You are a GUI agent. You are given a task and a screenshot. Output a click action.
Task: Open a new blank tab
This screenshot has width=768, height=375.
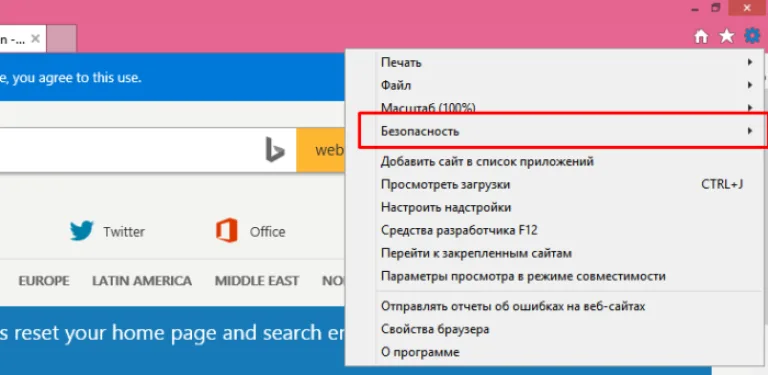pos(61,38)
